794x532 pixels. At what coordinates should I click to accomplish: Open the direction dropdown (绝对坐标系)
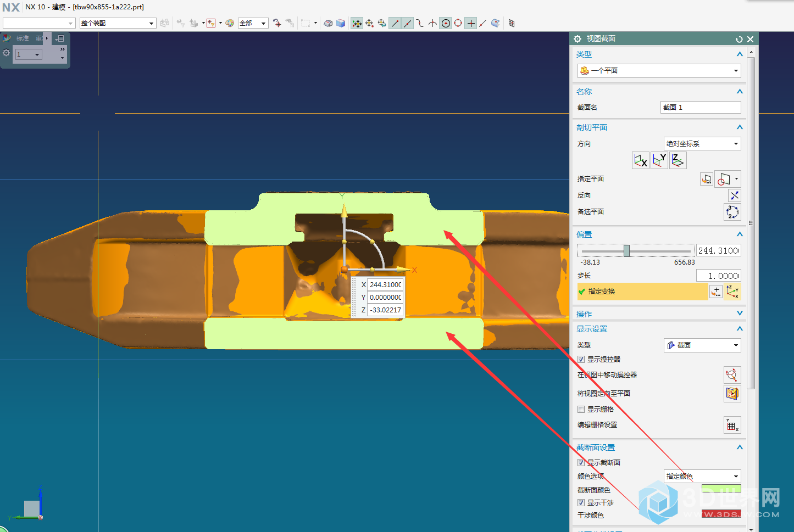(702, 144)
